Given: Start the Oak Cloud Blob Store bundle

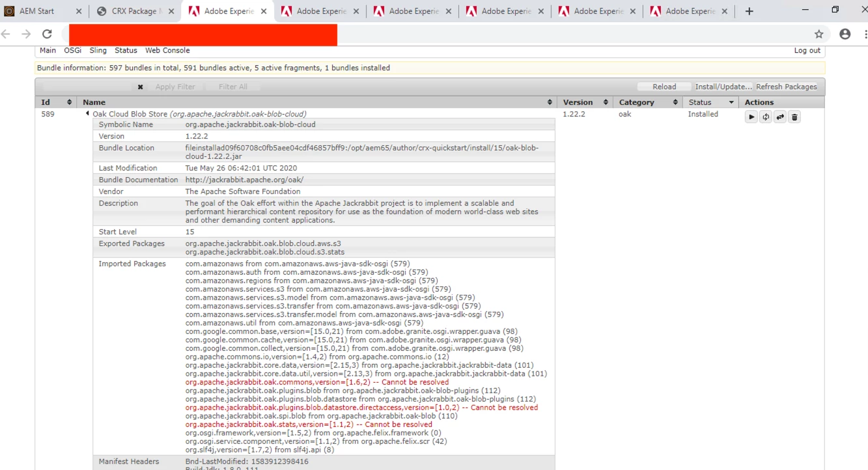Looking at the screenshot, I should (751, 117).
